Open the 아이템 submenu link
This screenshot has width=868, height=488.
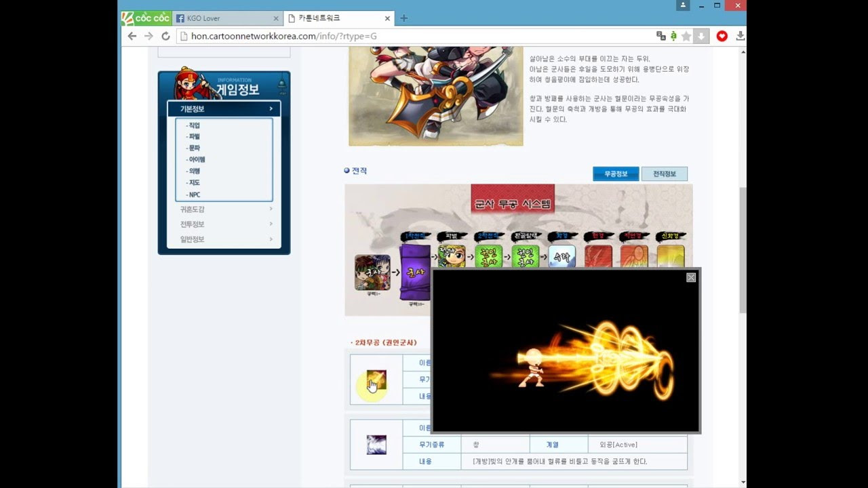[x=196, y=159]
